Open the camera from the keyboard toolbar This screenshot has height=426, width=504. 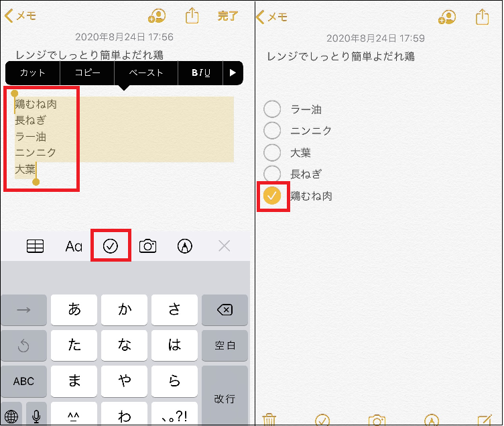[x=147, y=246]
